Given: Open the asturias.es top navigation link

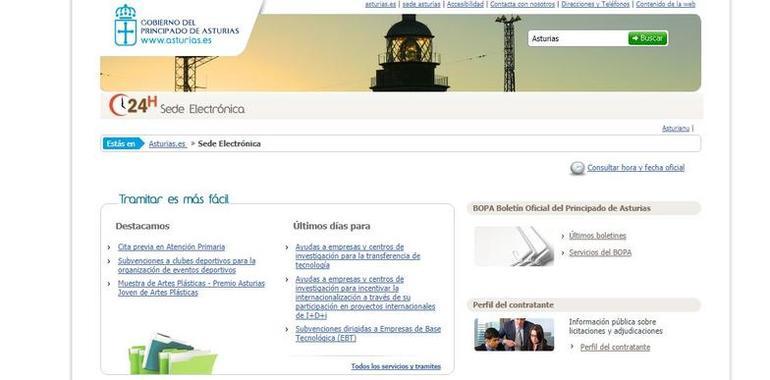Looking at the screenshot, I should (x=380, y=4).
